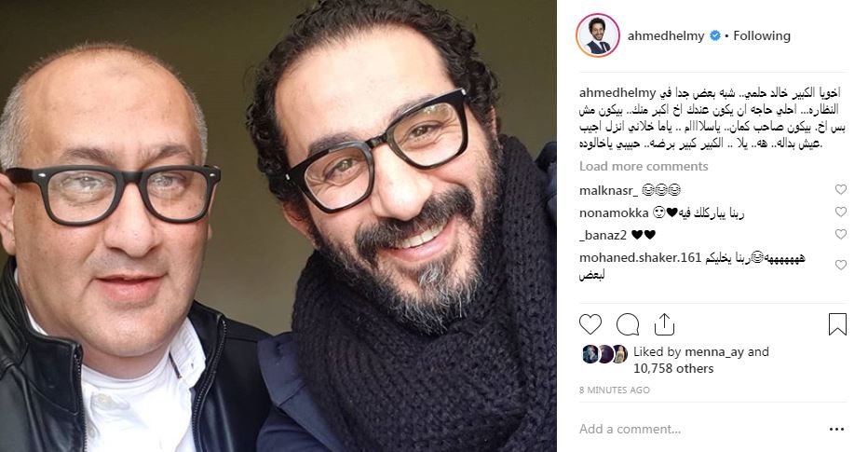Open ahmedhelmy username in header
868x452 pixels.
pos(665,36)
